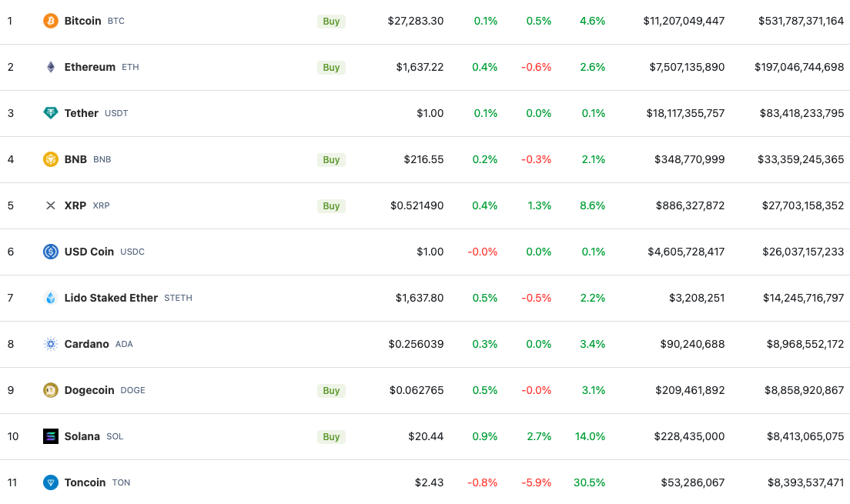Click the yellow BNB coin icon
Screen dimensions: 850x504
(50, 159)
